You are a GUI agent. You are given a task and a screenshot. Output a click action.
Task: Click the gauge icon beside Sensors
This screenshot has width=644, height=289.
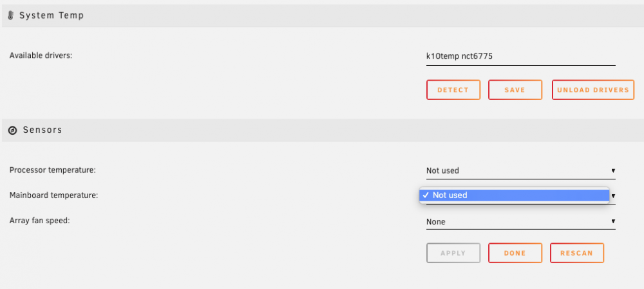13,130
